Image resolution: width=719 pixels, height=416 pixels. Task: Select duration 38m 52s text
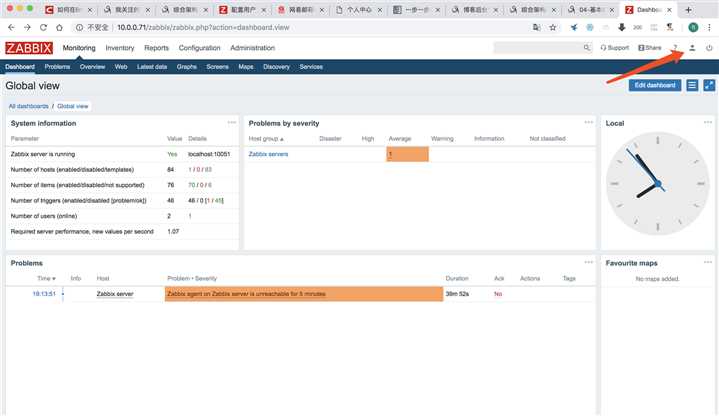click(x=457, y=294)
